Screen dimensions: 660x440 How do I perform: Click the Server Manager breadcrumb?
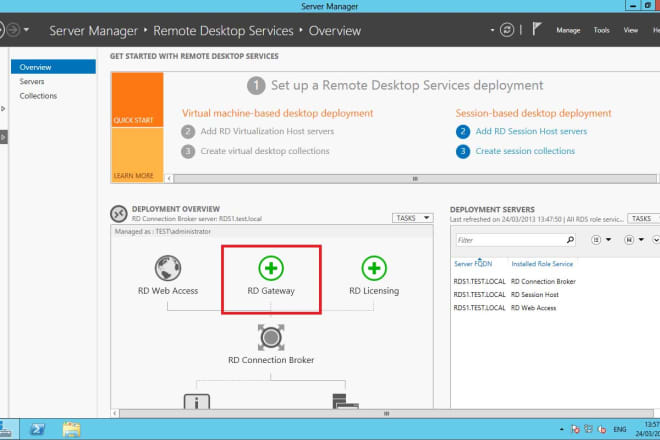(x=93, y=31)
